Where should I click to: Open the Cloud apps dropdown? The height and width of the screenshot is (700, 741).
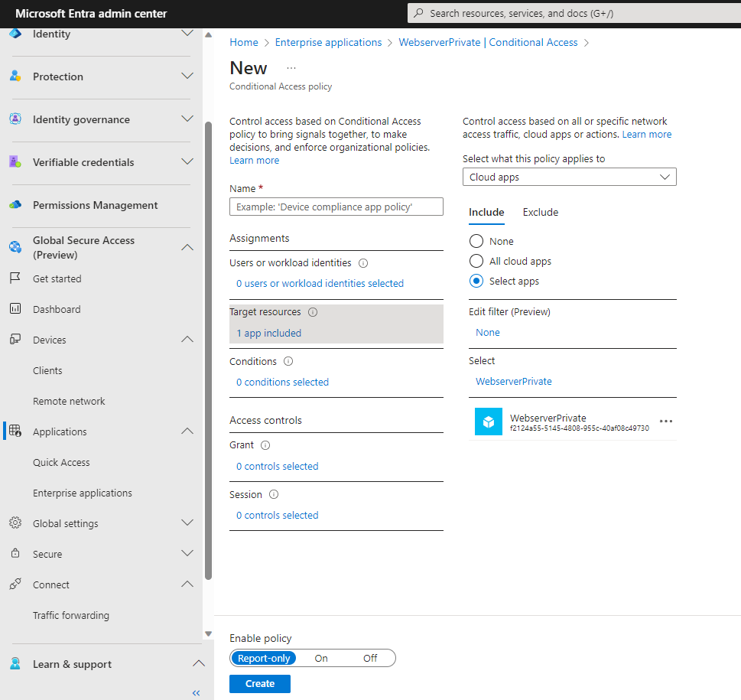[x=569, y=177]
